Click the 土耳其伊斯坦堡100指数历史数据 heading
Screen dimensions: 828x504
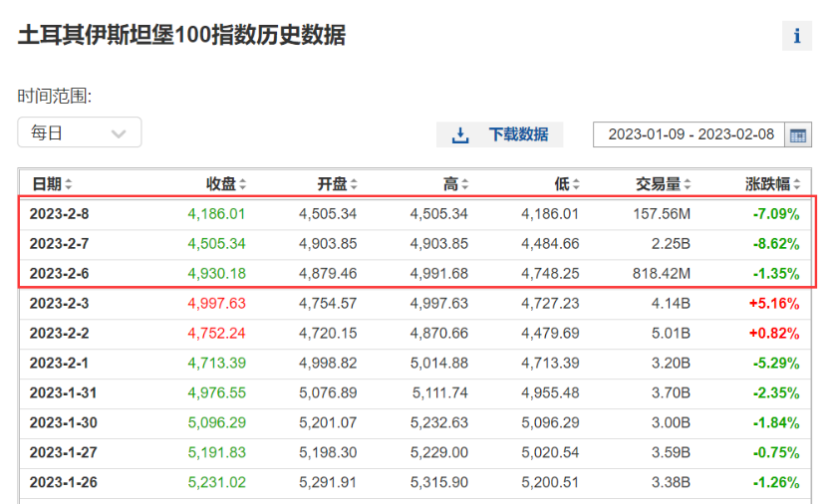181,35
